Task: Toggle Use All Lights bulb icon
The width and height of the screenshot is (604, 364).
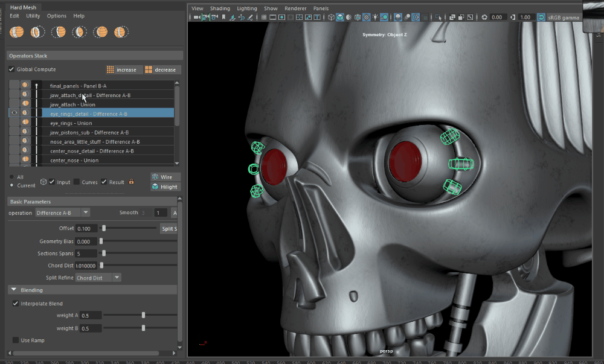Action: click(x=375, y=18)
